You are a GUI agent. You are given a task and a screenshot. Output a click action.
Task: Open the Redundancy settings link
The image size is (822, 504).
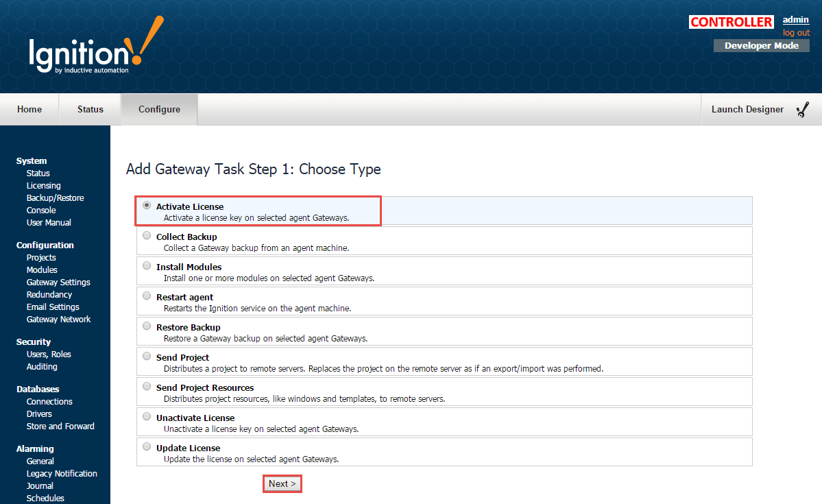click(x=49, y=295)
